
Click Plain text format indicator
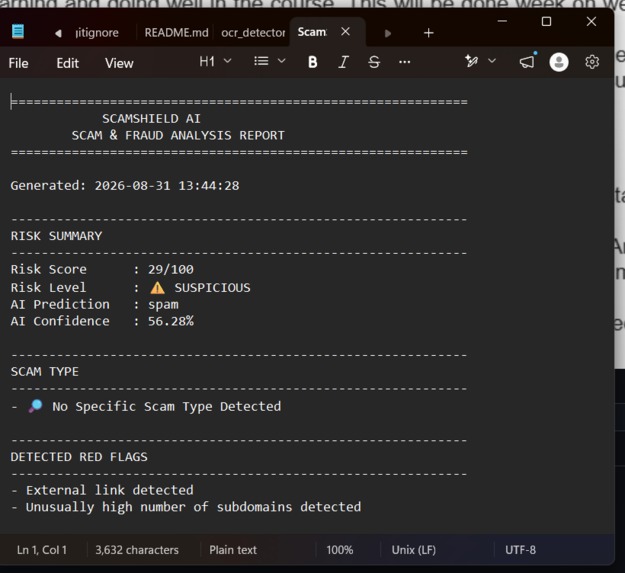coord(233,550)
